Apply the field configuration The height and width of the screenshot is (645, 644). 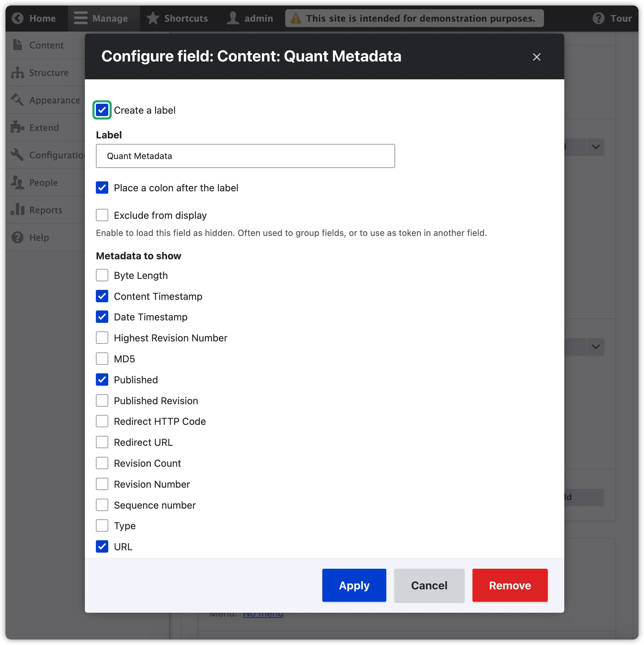click(x=354, y=585)
